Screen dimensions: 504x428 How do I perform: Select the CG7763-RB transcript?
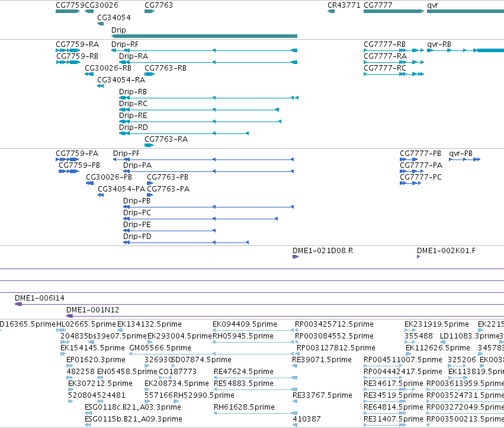tap(149, 74)
